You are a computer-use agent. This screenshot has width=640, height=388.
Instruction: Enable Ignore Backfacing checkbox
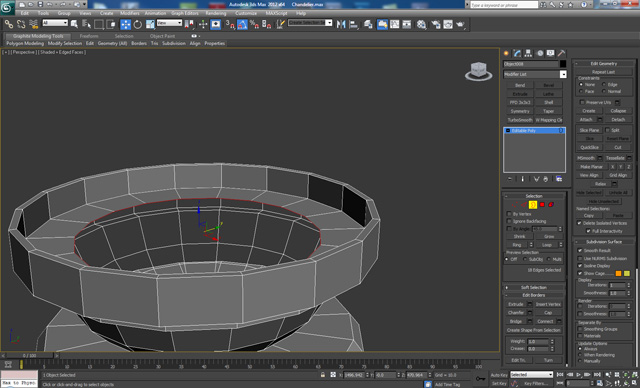pos(509,221)
